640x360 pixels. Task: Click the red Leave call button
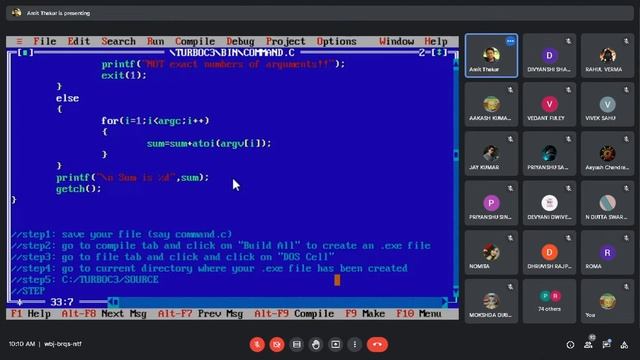point(377,344)
